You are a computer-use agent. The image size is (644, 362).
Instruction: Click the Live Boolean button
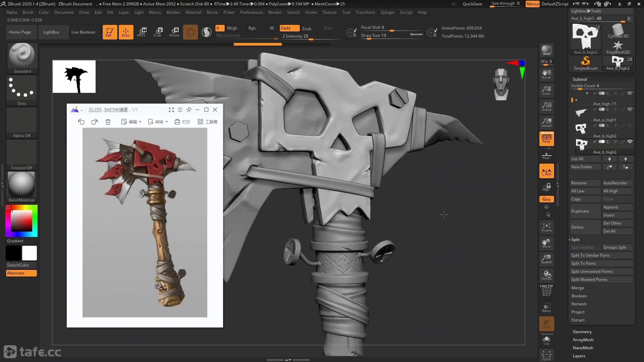[83, 32]
